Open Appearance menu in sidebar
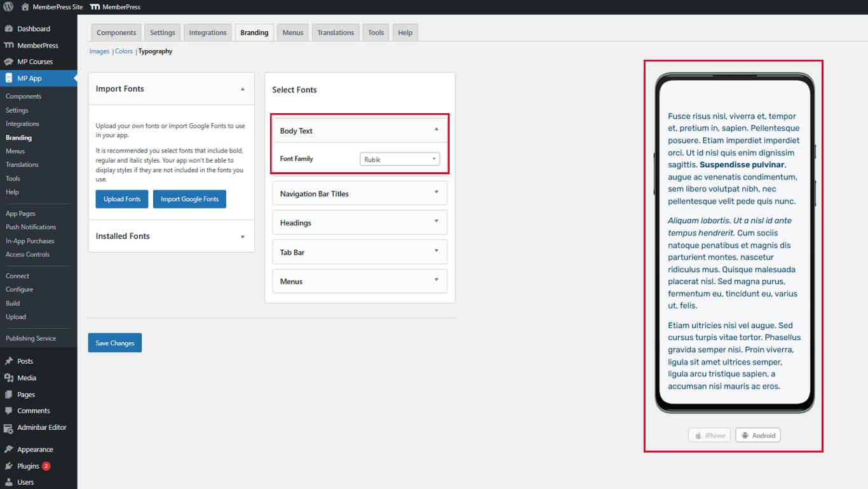 pos(35,450)
